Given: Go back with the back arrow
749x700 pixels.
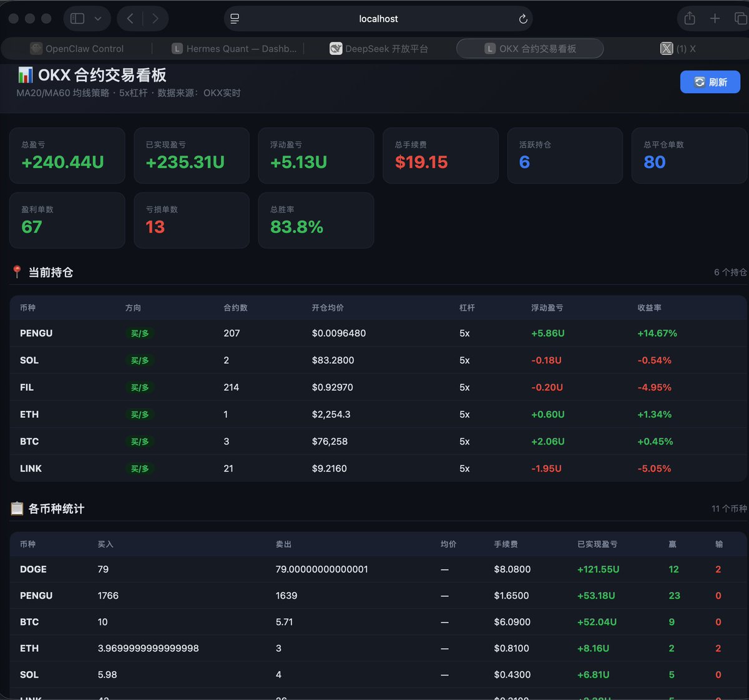Looking at the screenshot, I should click(130, 19).
